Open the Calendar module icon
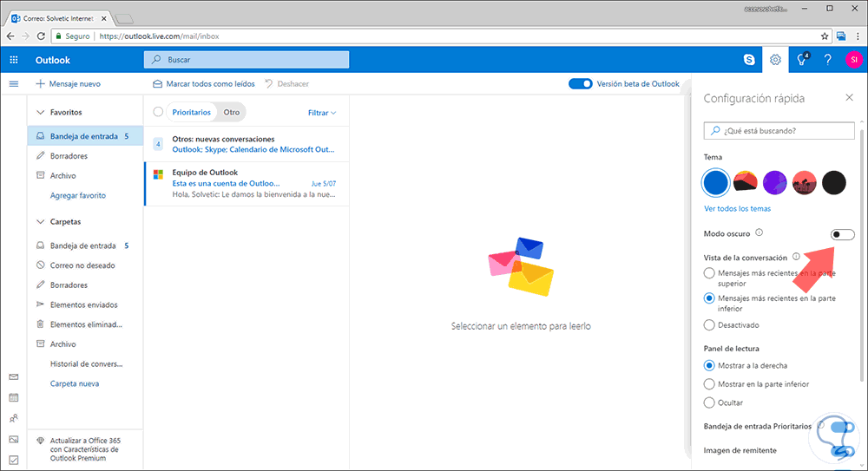This screenshot has width=868, height=471. [x=14, y=397]
